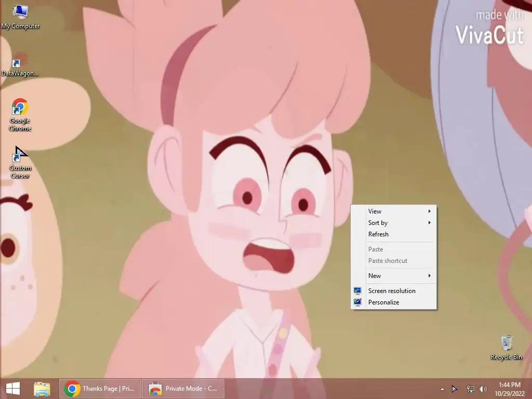Image resolution: width=532 pixels, height=399 pixels.
Task: Open File Explorer from the taskbar
Action: pos(42,389)
